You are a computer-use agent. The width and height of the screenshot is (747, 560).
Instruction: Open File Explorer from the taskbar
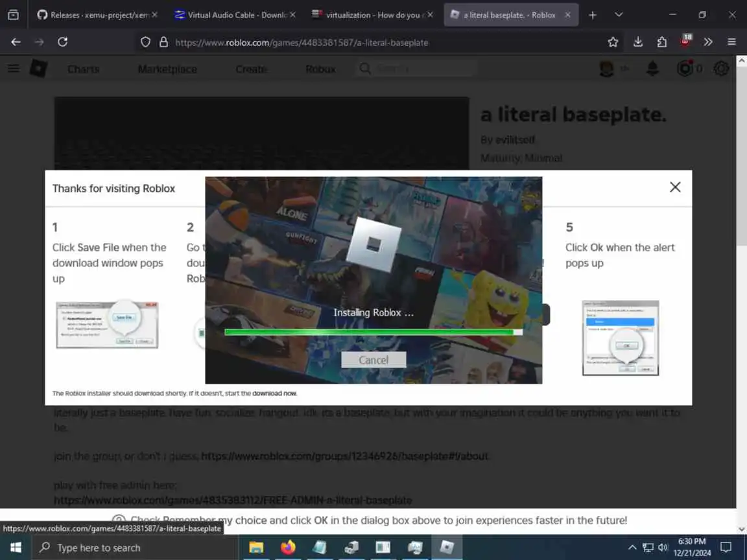coord(256,548)
